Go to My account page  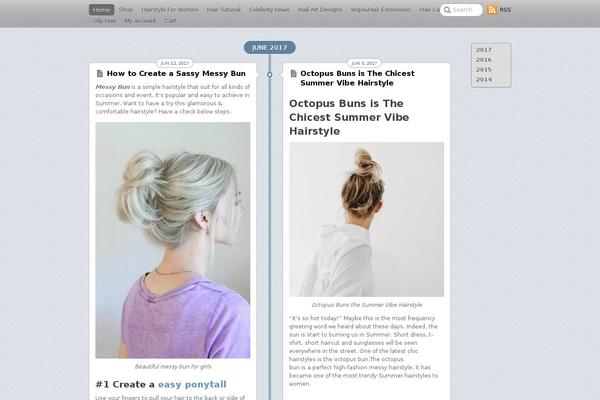tap(140, 21)
